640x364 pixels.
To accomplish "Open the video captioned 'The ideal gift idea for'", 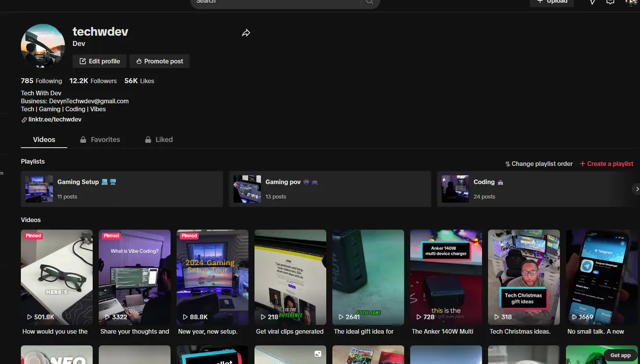I will pos(368,278).
